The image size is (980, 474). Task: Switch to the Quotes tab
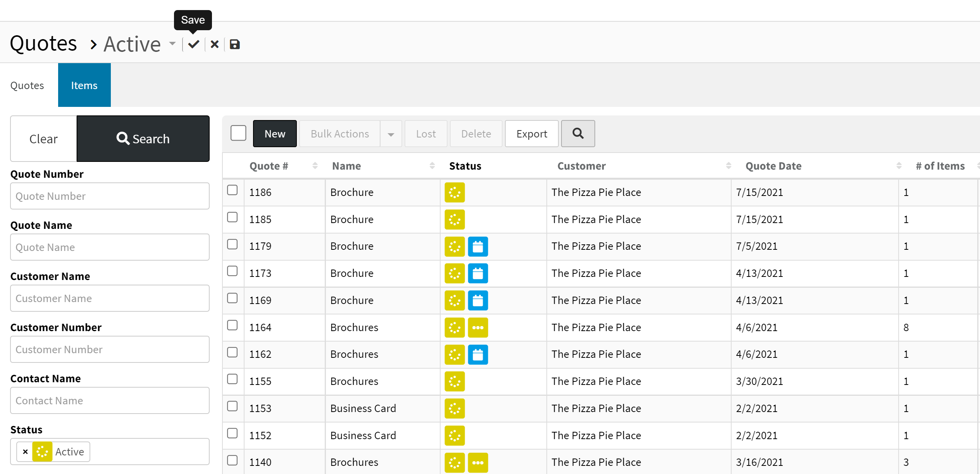27,85
